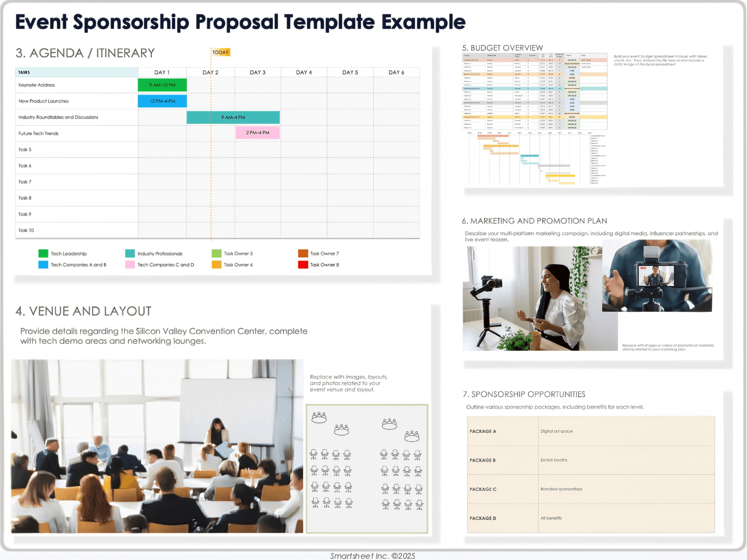
Task: Select the blue 12 PM–4 PM bar
Action: (162, 101)
